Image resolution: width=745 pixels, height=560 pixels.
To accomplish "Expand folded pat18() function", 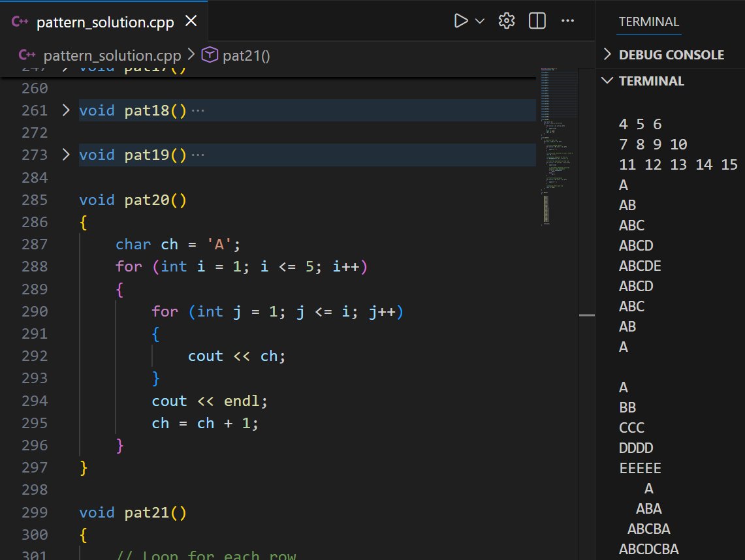I will [66, 110].
